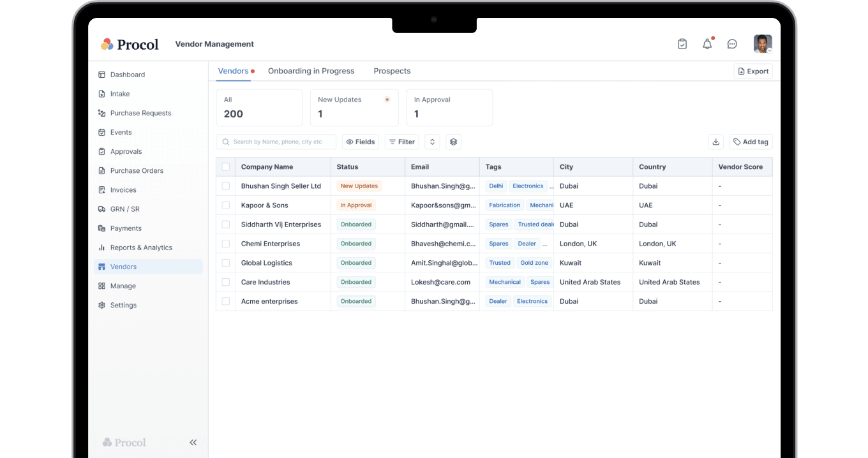The image size is (868, 458).
Task: Open the Prospects tab
Action: pyautogui.click(x=392, y=71)
